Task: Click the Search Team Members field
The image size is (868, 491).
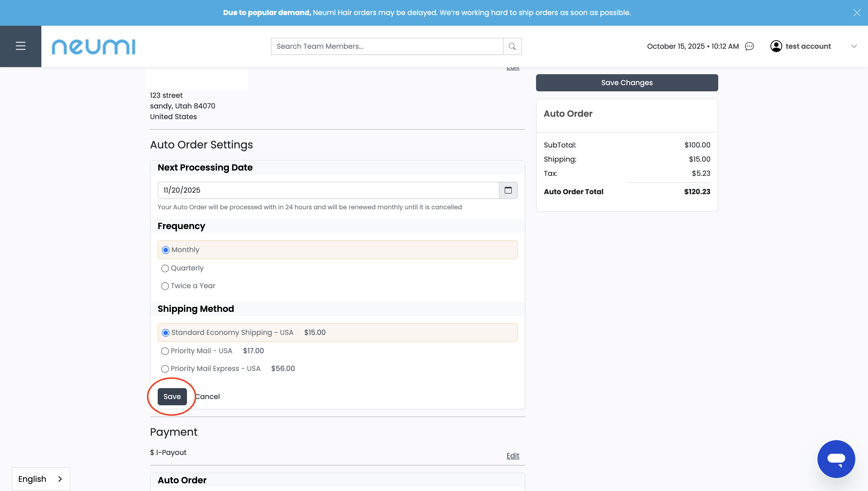Action: [x=387, y=46]
